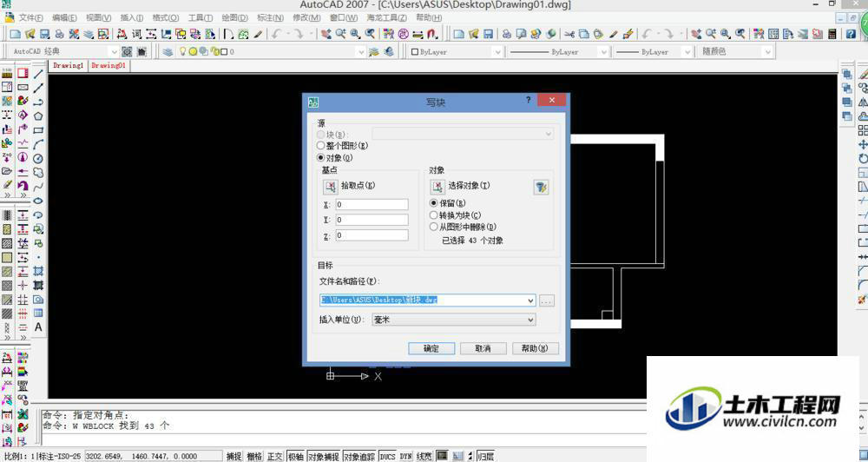Click the Cut scissors icon
Screen dimensions: 868x462
(569, 35)
